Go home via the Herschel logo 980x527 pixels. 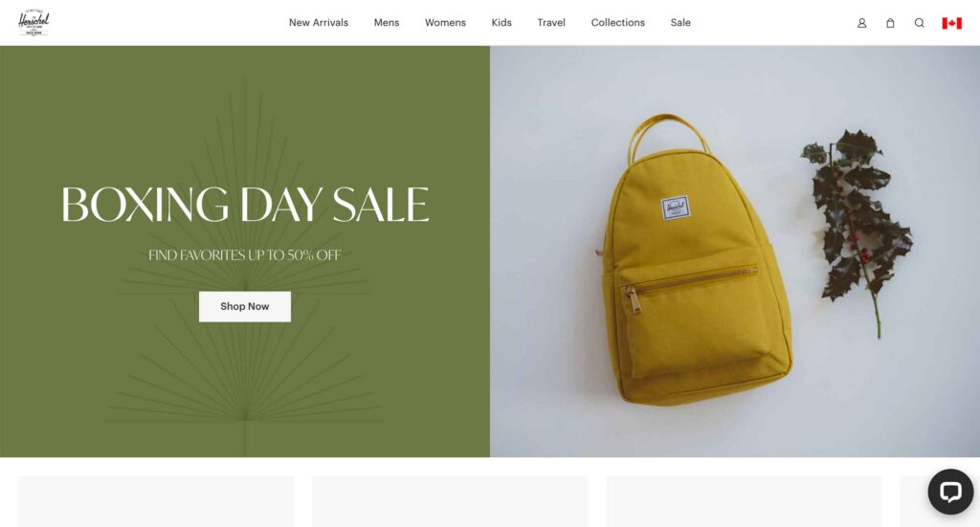tap(33, 23)
